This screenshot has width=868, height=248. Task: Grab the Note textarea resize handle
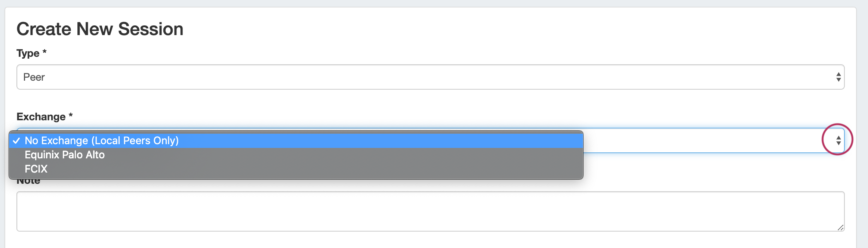[840, 227]
